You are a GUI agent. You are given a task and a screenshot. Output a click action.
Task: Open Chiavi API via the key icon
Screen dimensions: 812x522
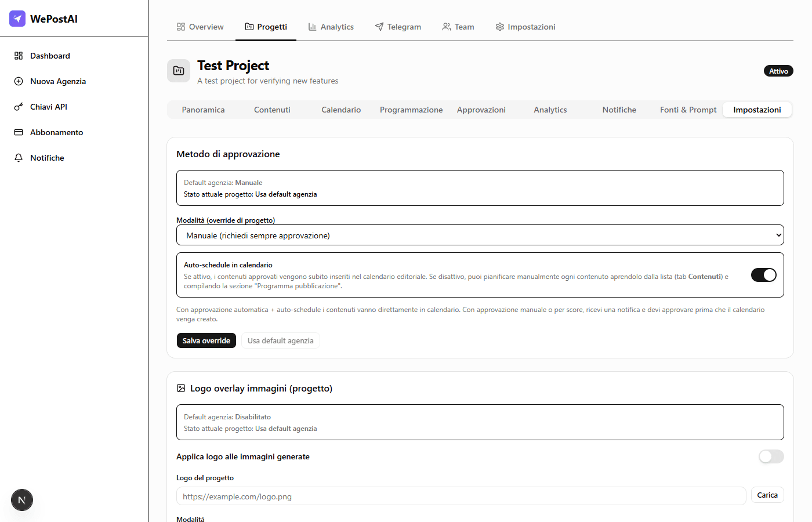(19, 106)
